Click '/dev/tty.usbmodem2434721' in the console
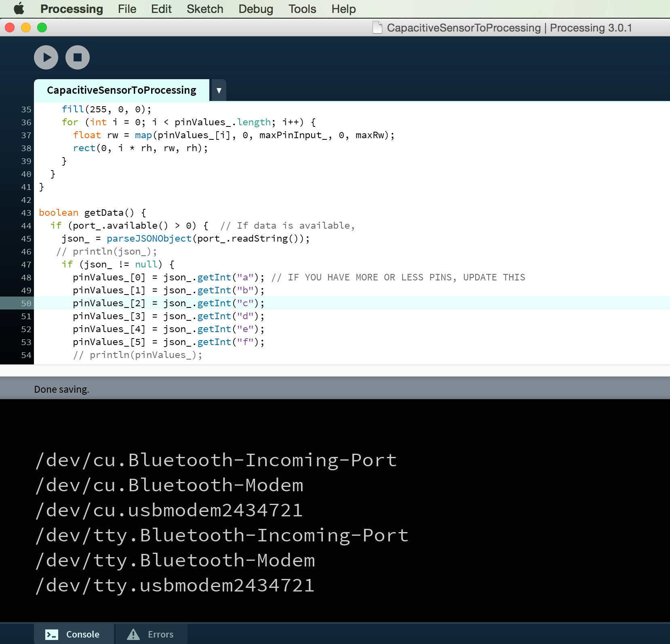 [175, 585]
